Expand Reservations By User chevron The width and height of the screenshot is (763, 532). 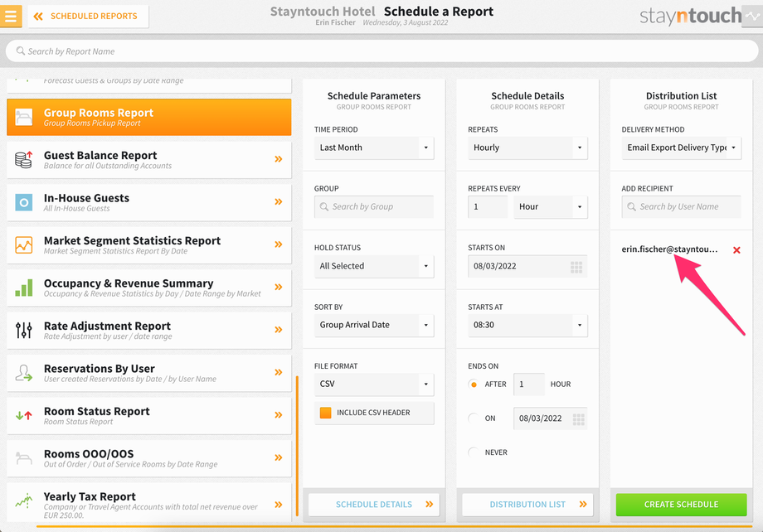tap(279, 373)
